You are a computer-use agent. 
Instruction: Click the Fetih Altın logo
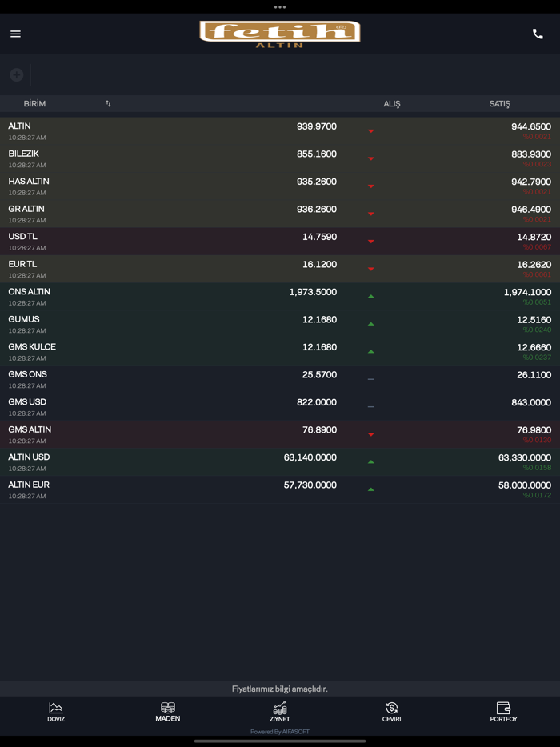(280, 34)
